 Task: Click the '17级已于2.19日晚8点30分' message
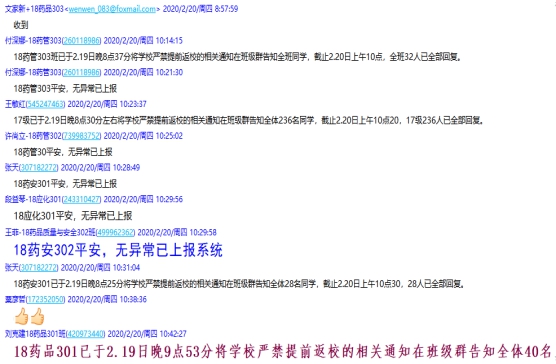(x=249, y=121)
